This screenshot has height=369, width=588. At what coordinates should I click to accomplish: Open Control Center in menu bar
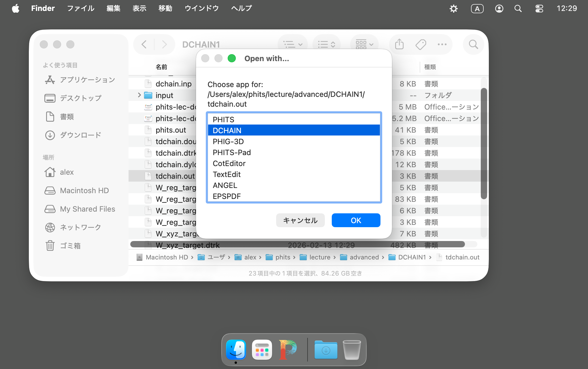coord(539,8)
